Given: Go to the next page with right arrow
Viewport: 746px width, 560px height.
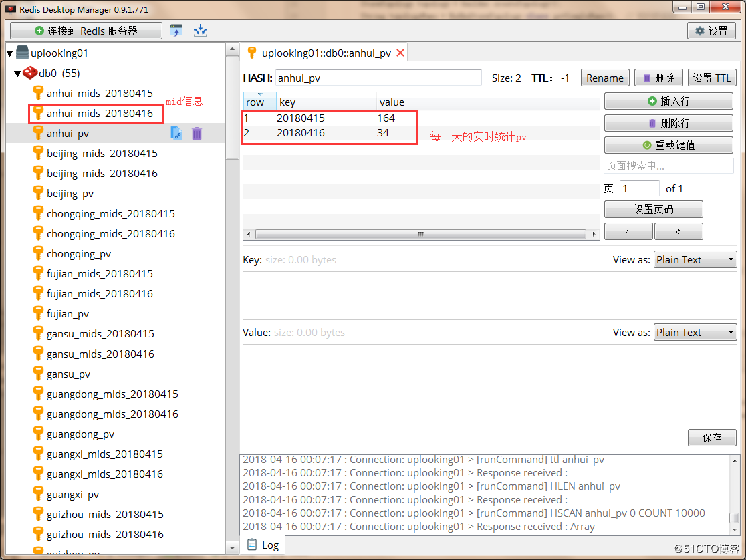Looking at the screenshot, I should click(x=678, y=231).
